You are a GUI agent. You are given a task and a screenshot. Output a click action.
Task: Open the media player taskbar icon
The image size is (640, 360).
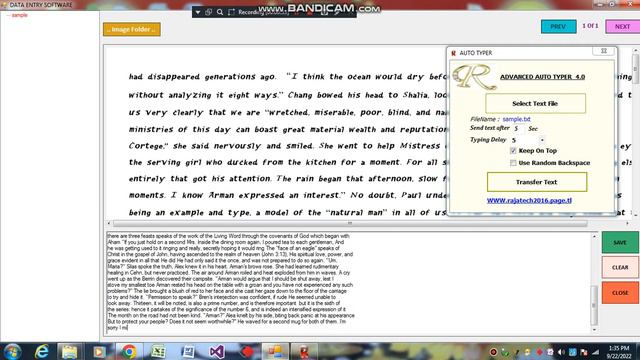point(98,352)
